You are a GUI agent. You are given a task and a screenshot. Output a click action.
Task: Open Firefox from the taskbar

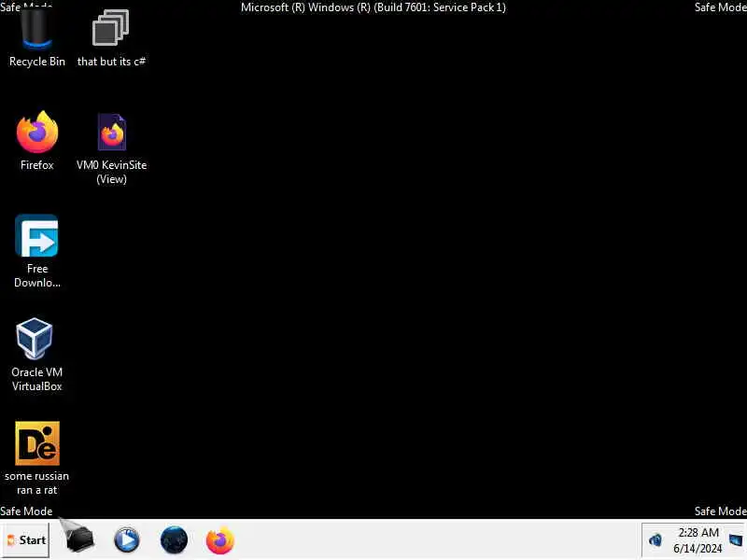click(220, 540)
